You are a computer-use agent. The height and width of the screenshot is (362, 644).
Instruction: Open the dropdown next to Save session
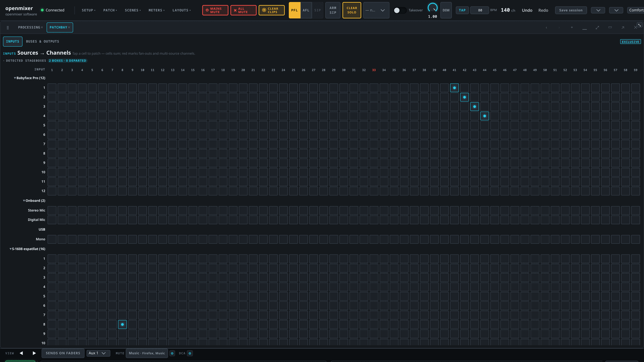pyautogui.click(x=598, y=10)
